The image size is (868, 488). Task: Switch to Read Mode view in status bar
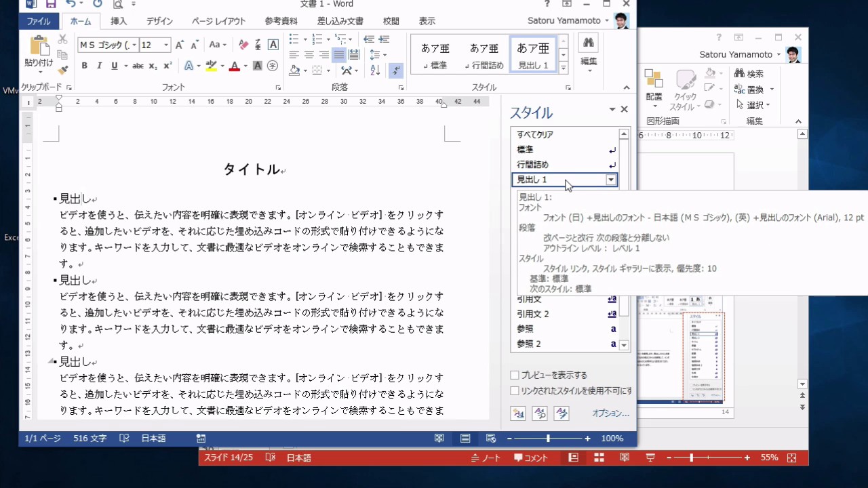tap(439, 439)
